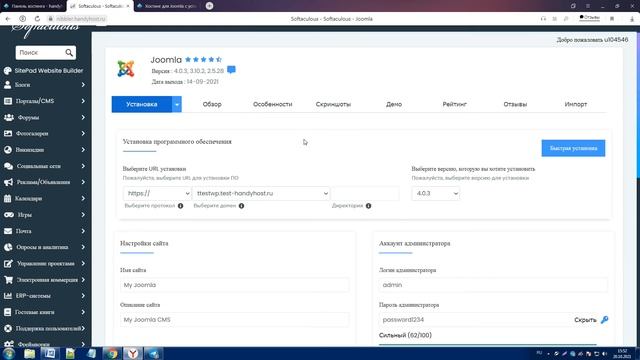Click the Joomla logo image
Screen dimensions: 640x360
pyautogui.click(x=126, y=69)
